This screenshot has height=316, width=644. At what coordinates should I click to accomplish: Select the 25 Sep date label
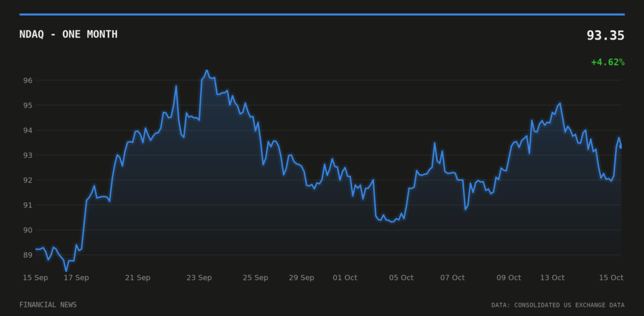point(255,278)
